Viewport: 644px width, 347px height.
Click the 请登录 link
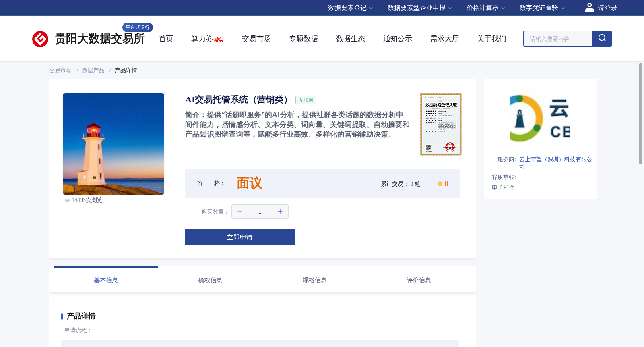pyautogui.click(x=607, y=8)
